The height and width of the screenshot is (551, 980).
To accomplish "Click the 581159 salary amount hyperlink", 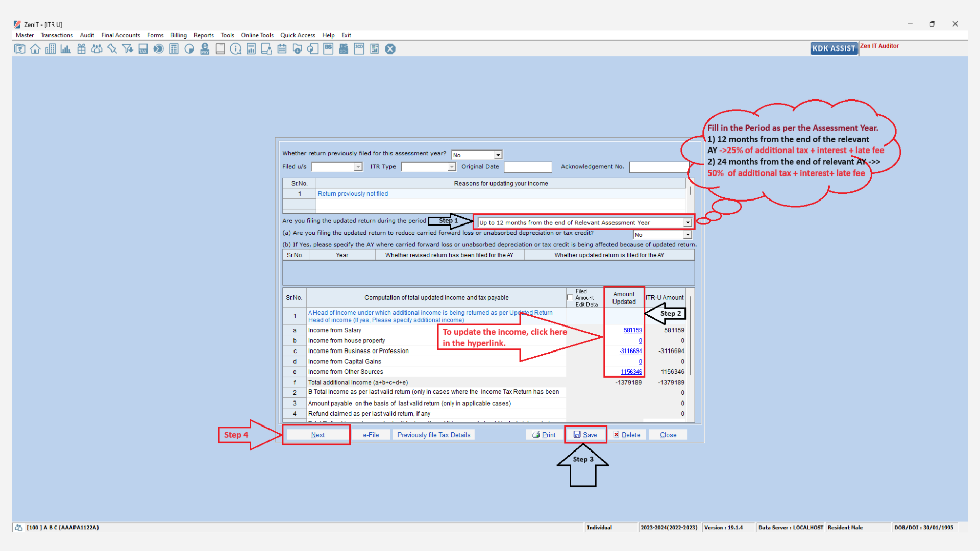I will (x=632, y=331).
